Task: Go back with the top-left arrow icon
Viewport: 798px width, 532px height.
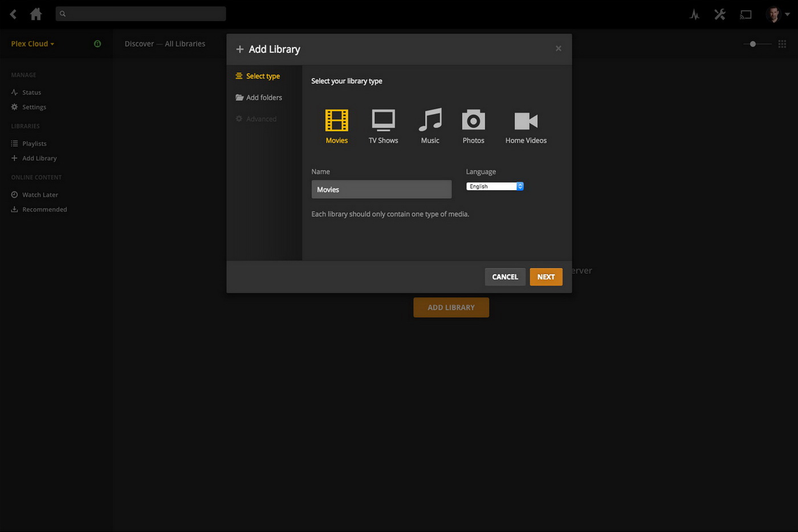Action: [13, 14]
